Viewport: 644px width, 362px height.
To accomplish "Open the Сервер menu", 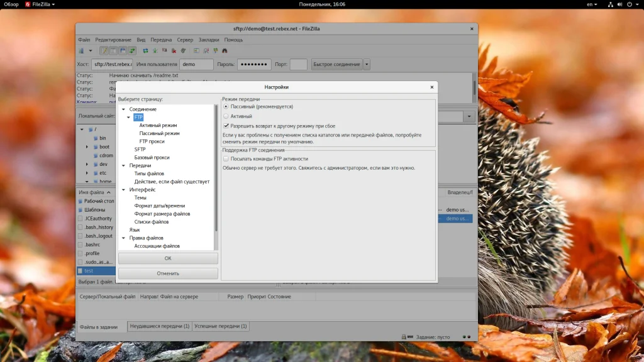I will point(185,40).
